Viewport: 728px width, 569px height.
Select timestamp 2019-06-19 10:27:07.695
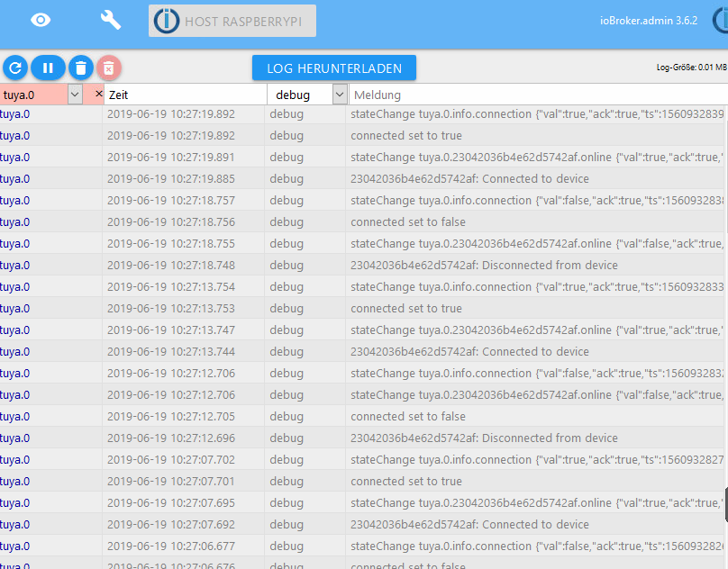click(x=171, y=502)
